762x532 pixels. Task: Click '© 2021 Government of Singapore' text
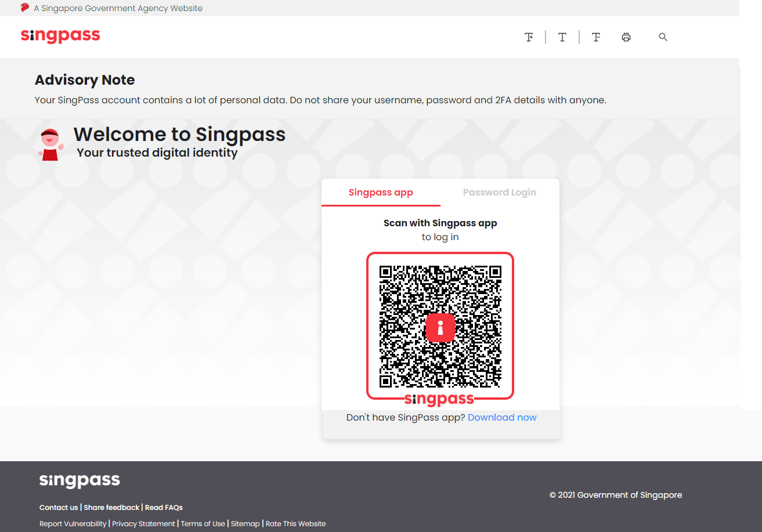click(616, 495)
